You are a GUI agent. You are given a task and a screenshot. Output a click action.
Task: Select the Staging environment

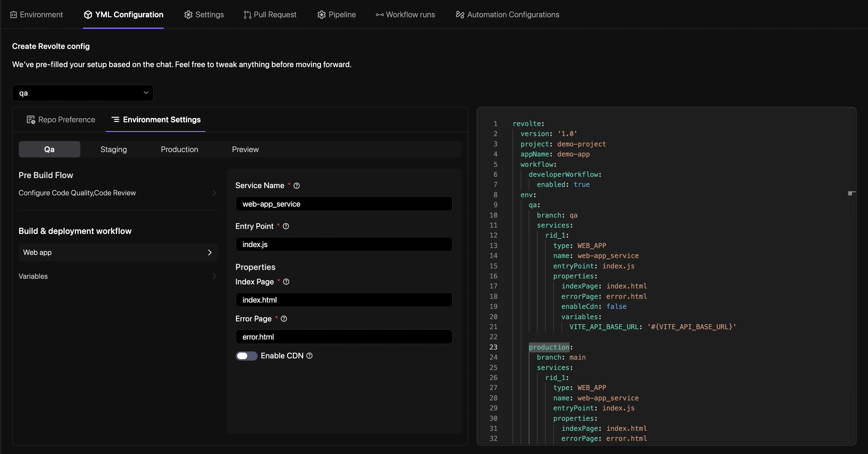click(114, 149)
